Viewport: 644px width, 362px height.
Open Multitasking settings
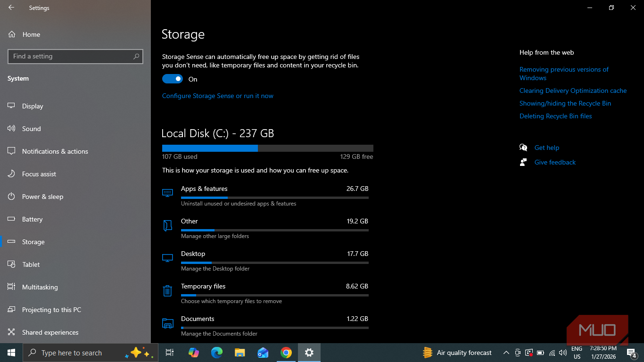75,287
